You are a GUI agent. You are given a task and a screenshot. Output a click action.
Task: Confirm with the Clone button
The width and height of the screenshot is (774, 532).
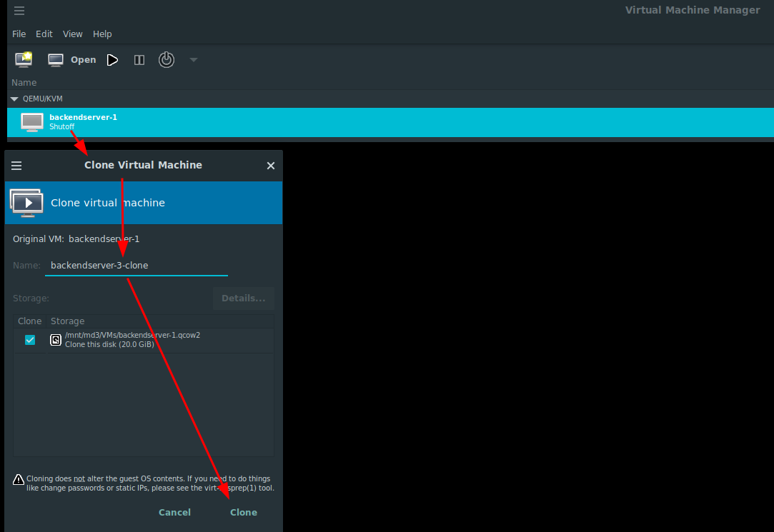coord(244,512)
